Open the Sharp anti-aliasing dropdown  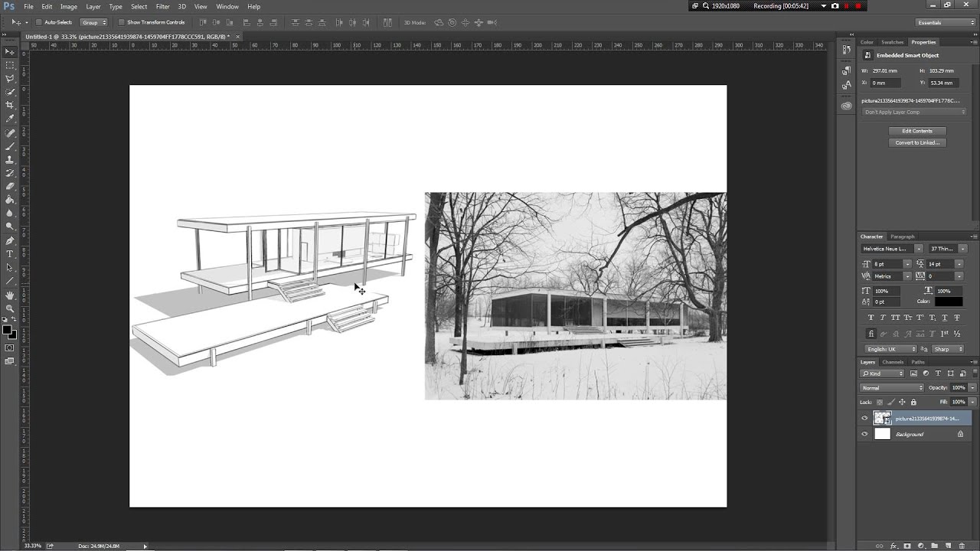(949, 349)
